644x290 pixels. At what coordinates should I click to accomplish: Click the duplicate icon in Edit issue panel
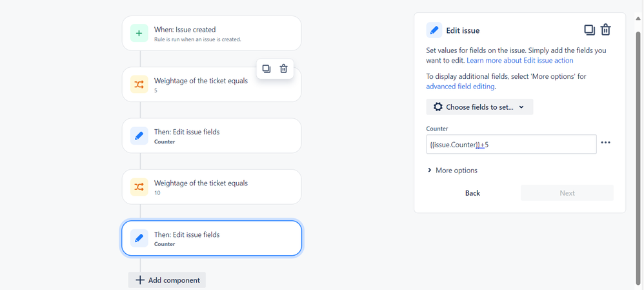pos(589,30)
